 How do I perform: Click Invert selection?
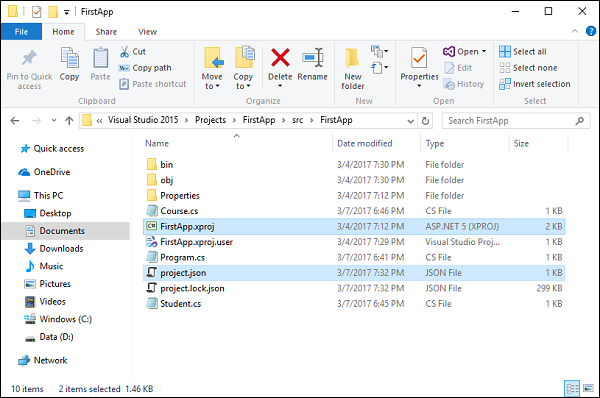coord(535,84)
